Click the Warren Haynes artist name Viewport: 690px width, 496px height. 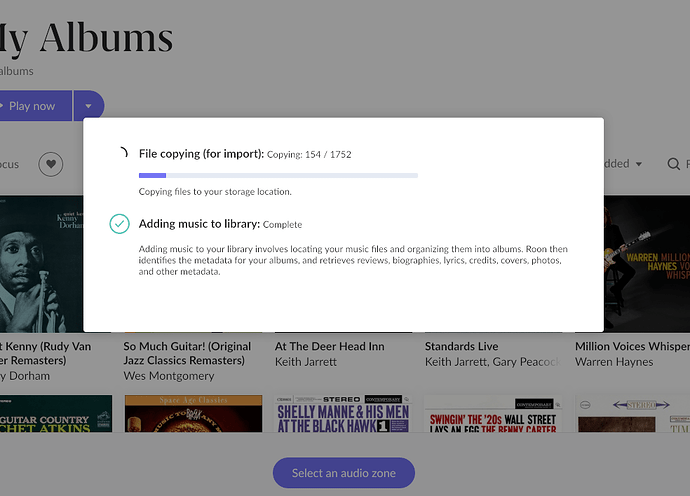point(614,362)
